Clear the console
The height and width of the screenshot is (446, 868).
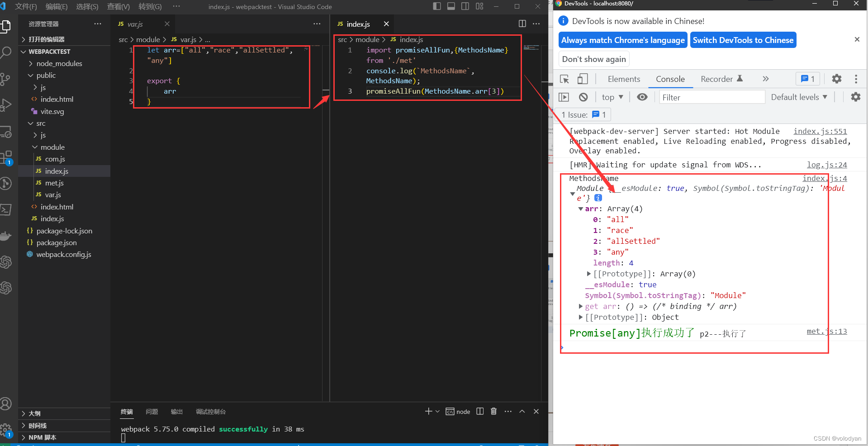tap(583, 97)
